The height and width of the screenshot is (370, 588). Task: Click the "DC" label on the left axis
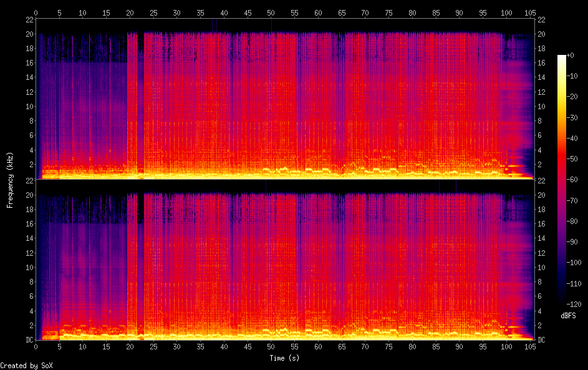(x=30, y=339)
